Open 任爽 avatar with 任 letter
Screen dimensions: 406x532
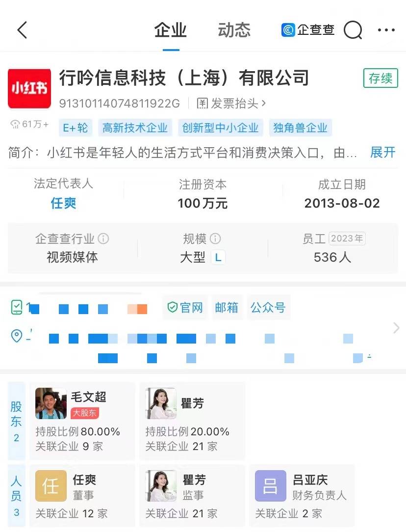[51, 486]
